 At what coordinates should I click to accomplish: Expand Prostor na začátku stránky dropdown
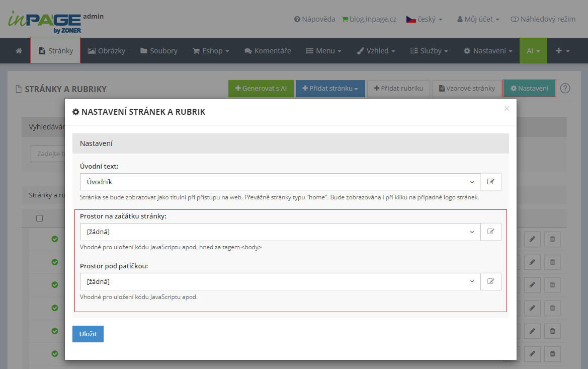click(x=280, y=232)
